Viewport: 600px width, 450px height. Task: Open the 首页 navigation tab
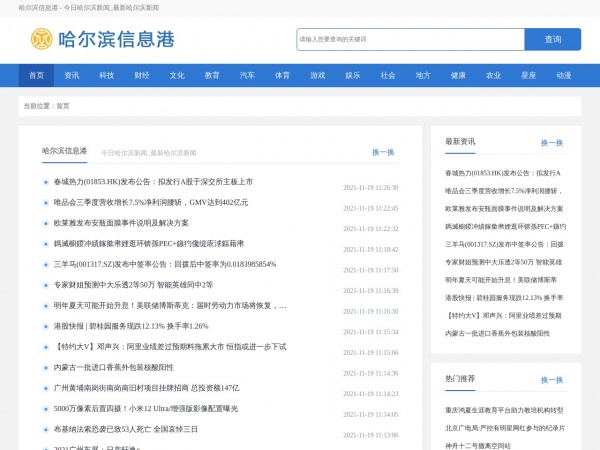point(36,75)
